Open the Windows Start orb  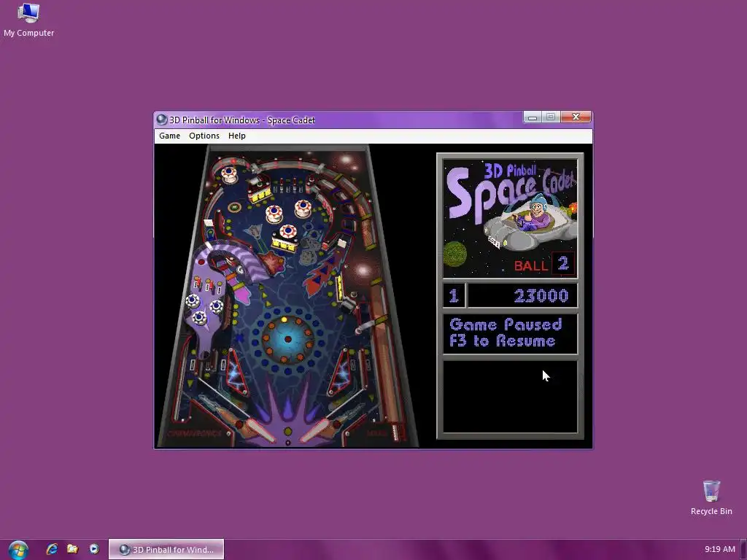tap(18, 550)
